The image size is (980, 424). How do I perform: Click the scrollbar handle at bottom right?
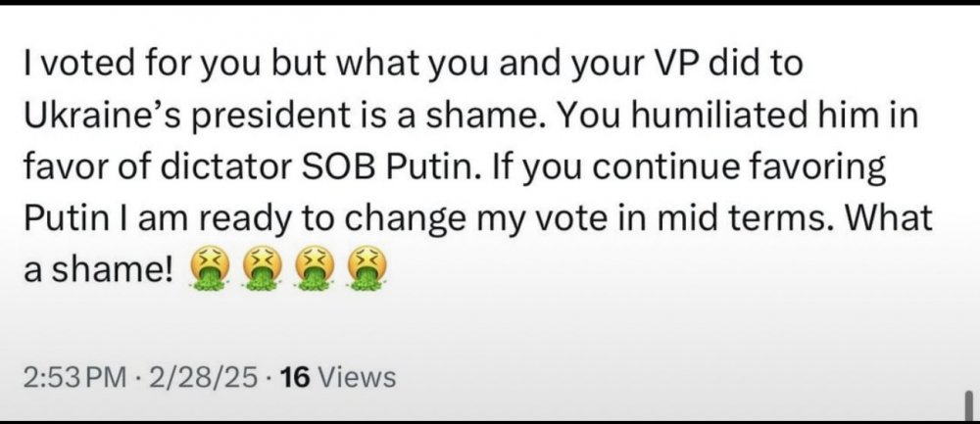pos(965,402)
